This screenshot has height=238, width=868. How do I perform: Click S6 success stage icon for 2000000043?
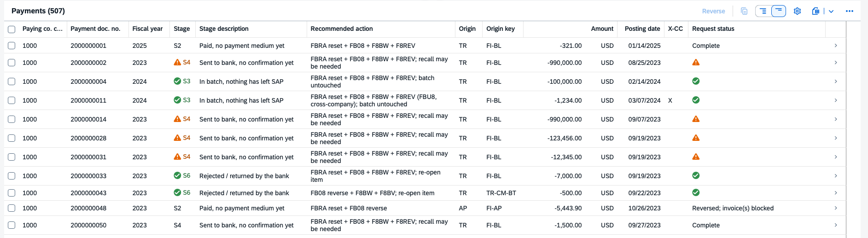(x=177, y=192)
